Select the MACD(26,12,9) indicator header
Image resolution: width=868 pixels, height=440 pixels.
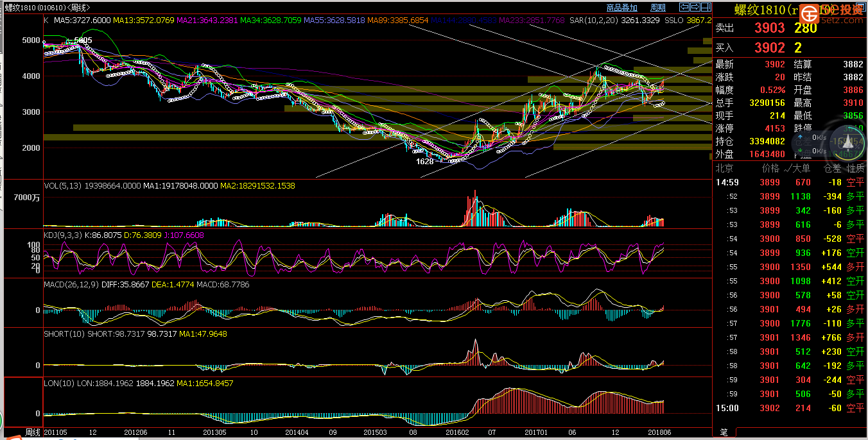pos(70,284)
